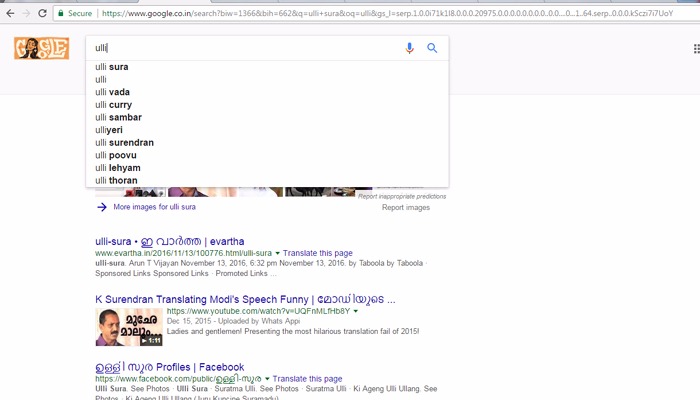Select suggestion ulli sura

coord(267,67)
